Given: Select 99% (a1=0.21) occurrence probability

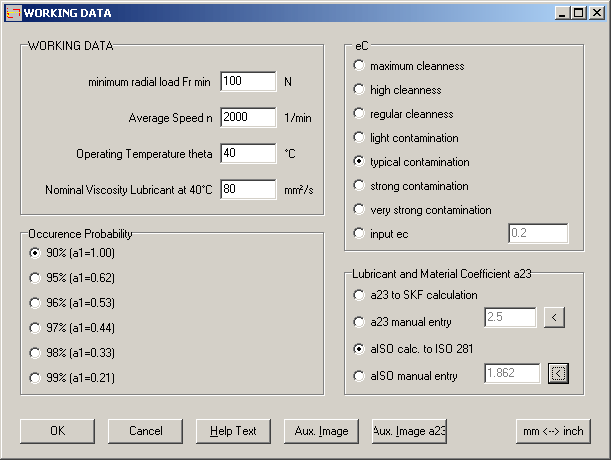Looking at the screenshot, I should click(37, 378).
